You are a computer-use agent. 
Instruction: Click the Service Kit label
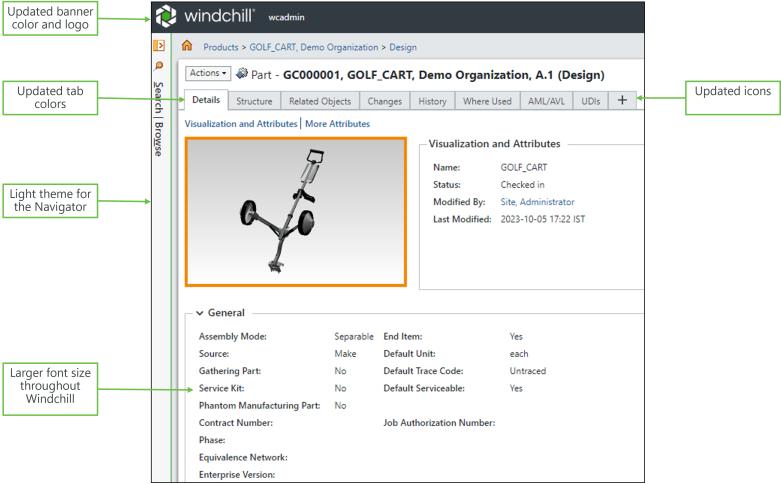tap(222, 388)
